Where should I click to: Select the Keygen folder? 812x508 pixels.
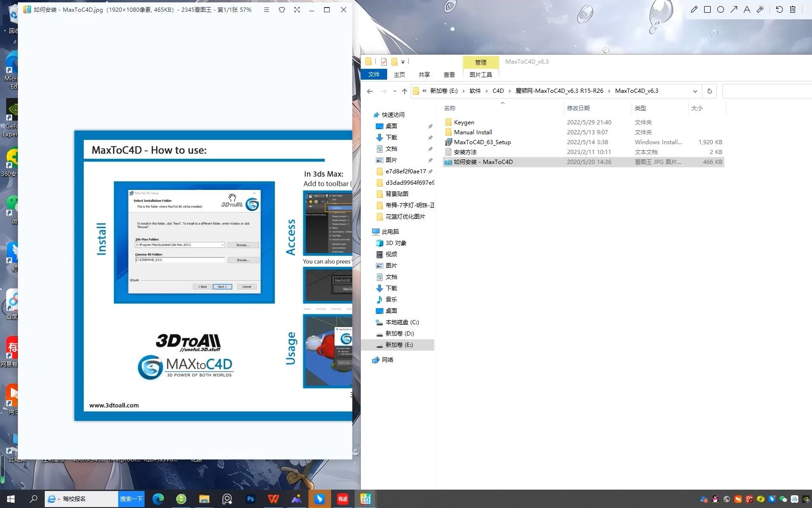[464, 123]
